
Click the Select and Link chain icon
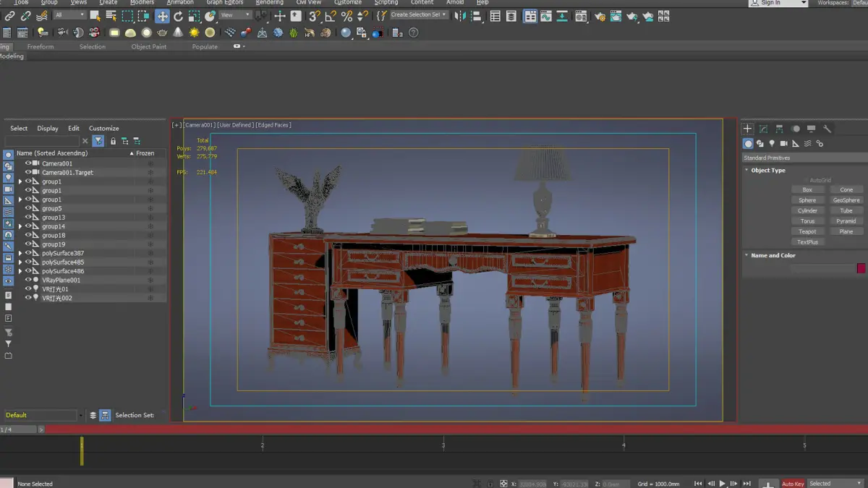point(10,16)
